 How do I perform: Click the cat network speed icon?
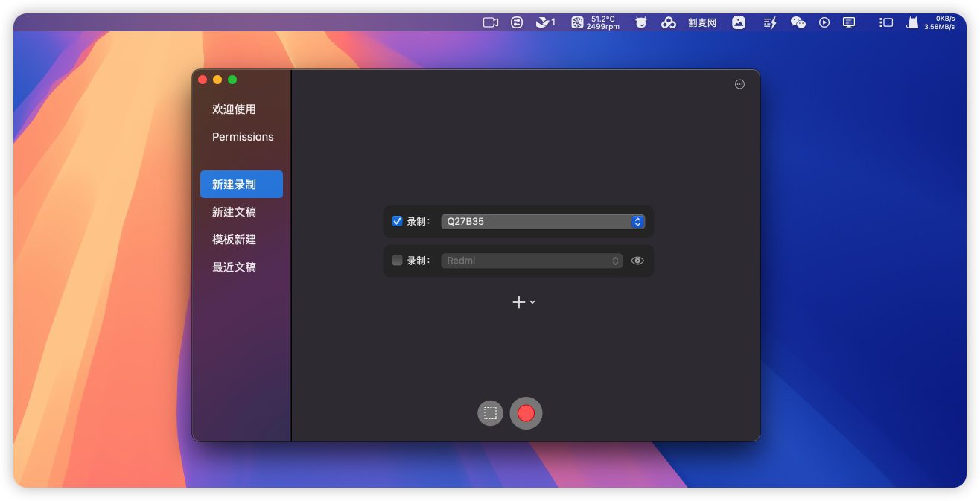912,22
